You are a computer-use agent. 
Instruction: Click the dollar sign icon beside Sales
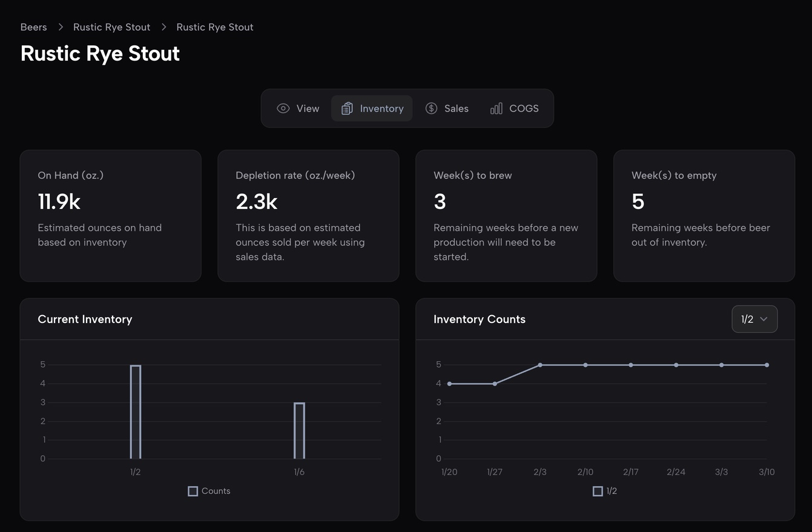[431, 108]
